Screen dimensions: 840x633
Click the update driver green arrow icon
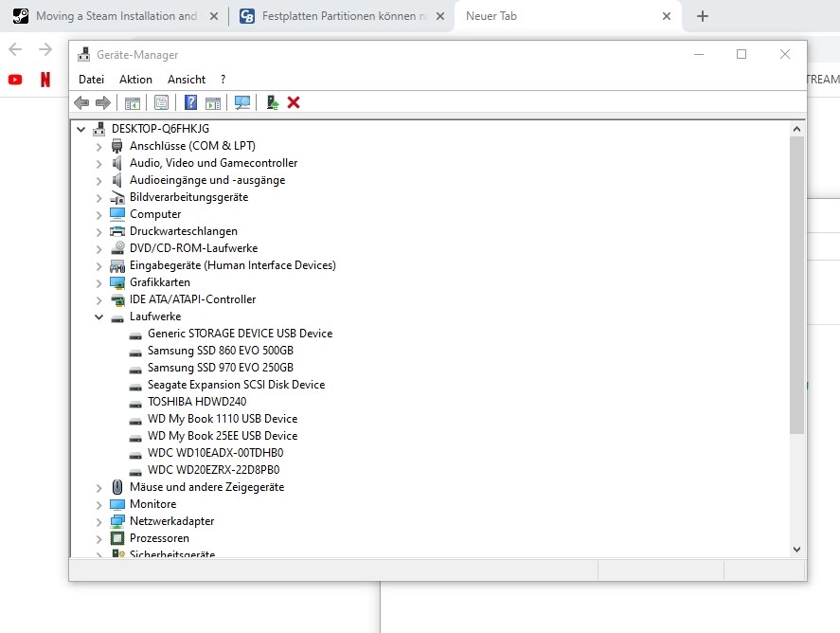point(272,102)
